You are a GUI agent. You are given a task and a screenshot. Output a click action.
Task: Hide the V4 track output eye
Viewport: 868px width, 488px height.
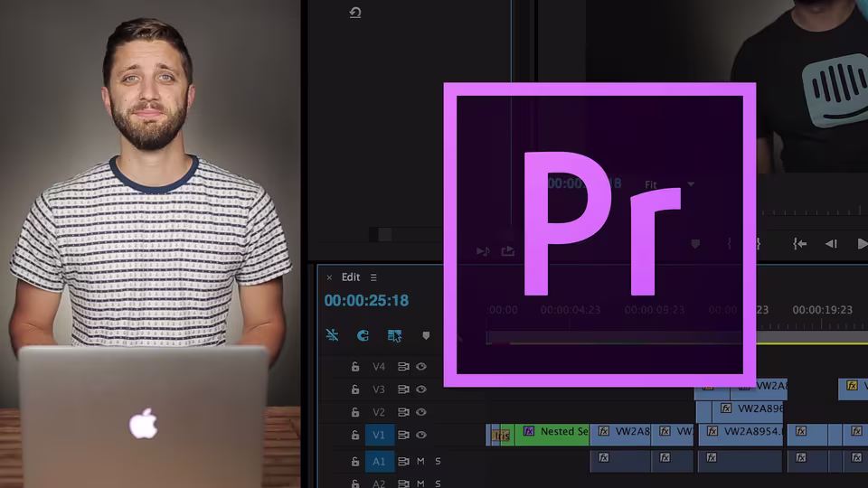click(421, 366)
